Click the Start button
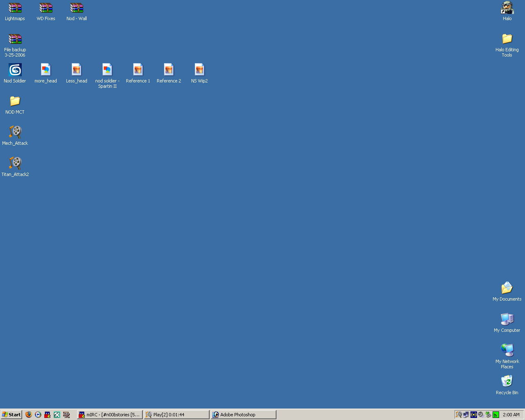Image resolution: width=525 pixels, height=420 pixels. coord(11,415)
